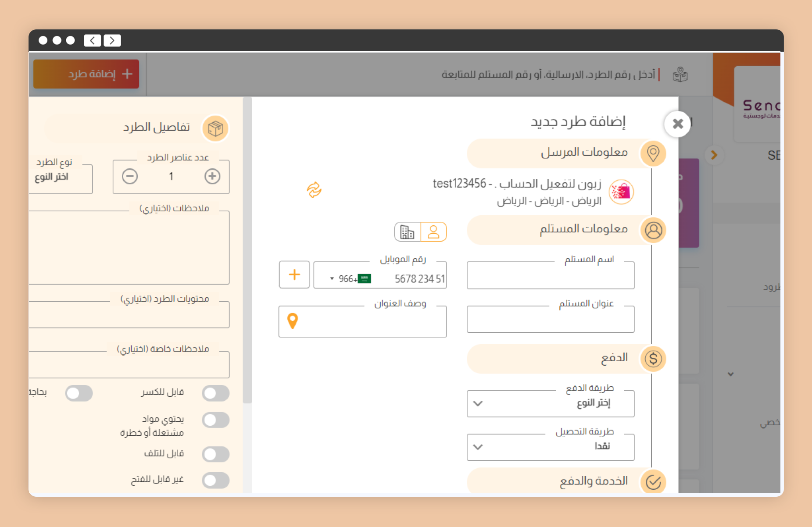Close the add new parcel dialog

(x=678, y=124)
